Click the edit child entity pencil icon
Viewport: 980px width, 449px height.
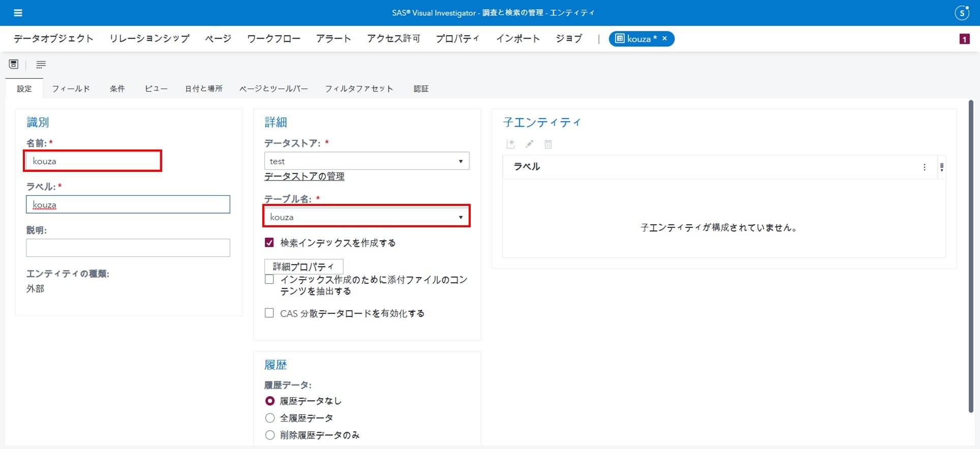pyautogui.click(x=529, y=144)
